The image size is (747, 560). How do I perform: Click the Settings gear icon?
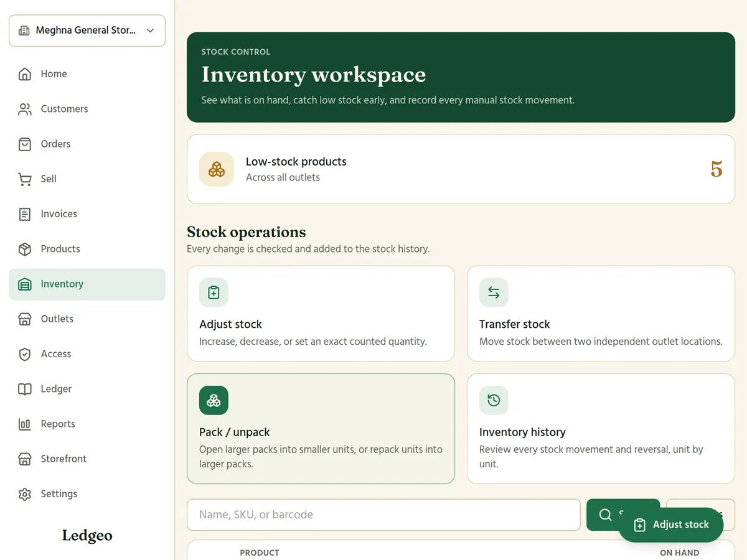coord(25,494)
